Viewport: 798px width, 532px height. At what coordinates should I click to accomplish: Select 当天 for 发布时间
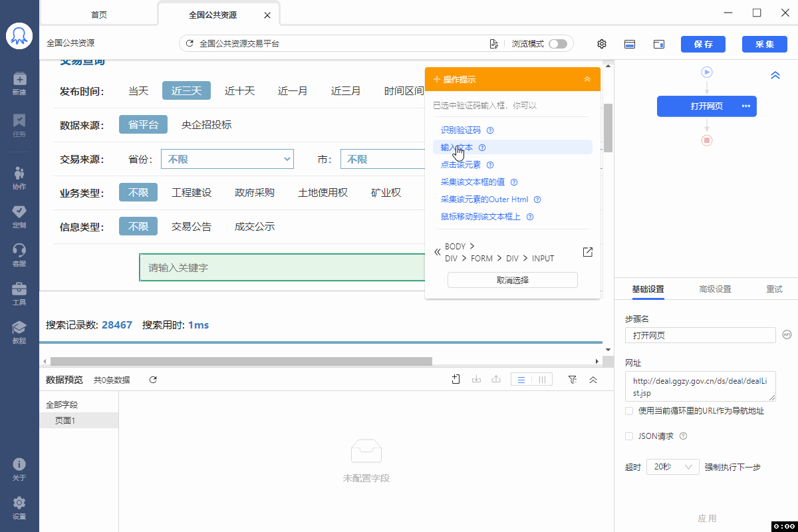point(138,91)
